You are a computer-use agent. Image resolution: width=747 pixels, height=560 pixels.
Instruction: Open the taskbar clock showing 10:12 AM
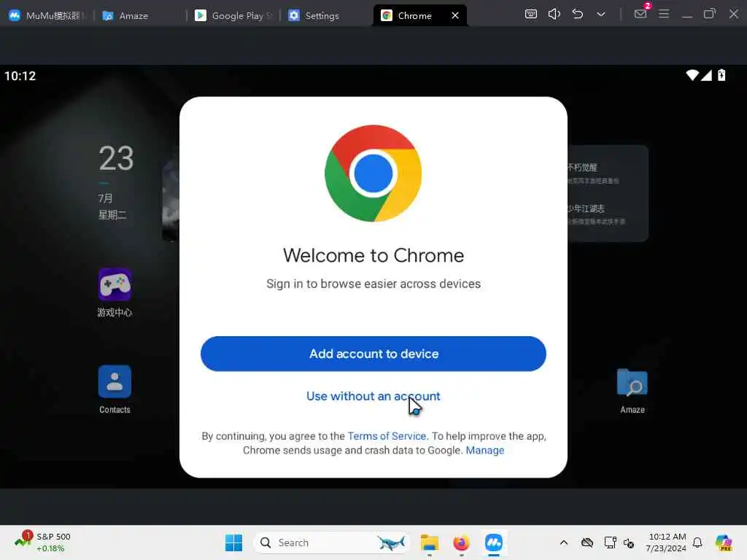666,542
